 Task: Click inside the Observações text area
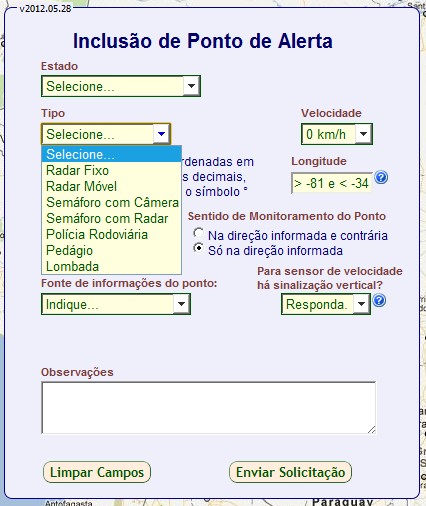[209, 408]
